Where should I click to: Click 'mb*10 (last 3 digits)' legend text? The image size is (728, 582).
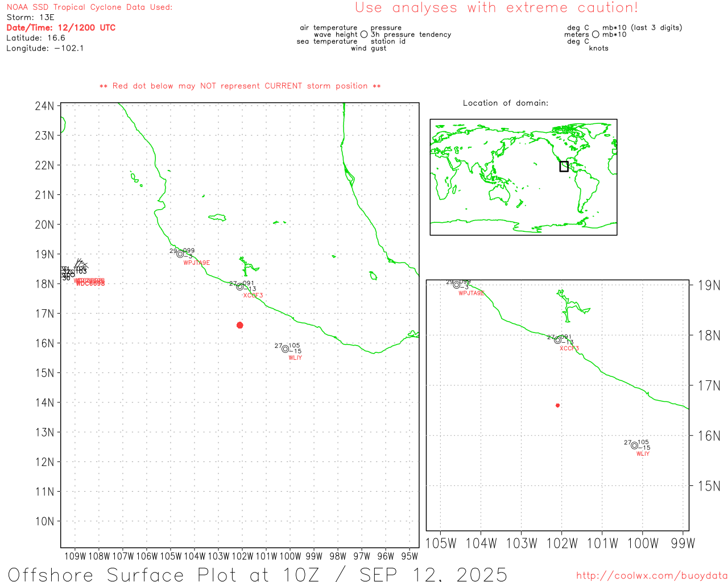[x=642, y=27]
